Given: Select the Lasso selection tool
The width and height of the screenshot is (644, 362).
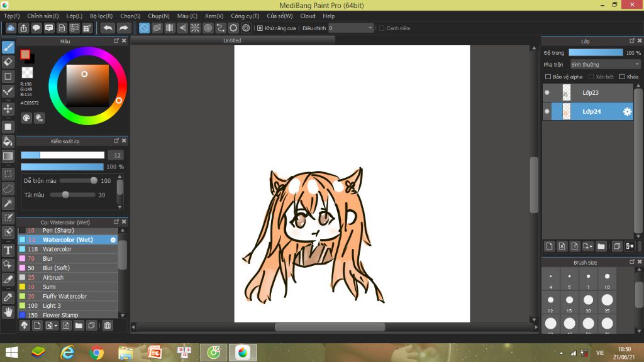Looking at the screenshot, I should pyautogui.click(x=8, y=189).
